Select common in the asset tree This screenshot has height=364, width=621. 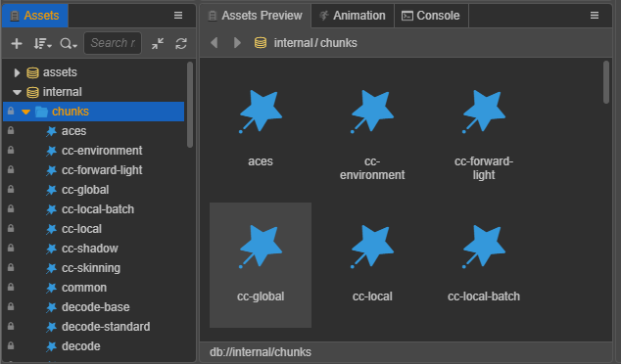[84, 288]
